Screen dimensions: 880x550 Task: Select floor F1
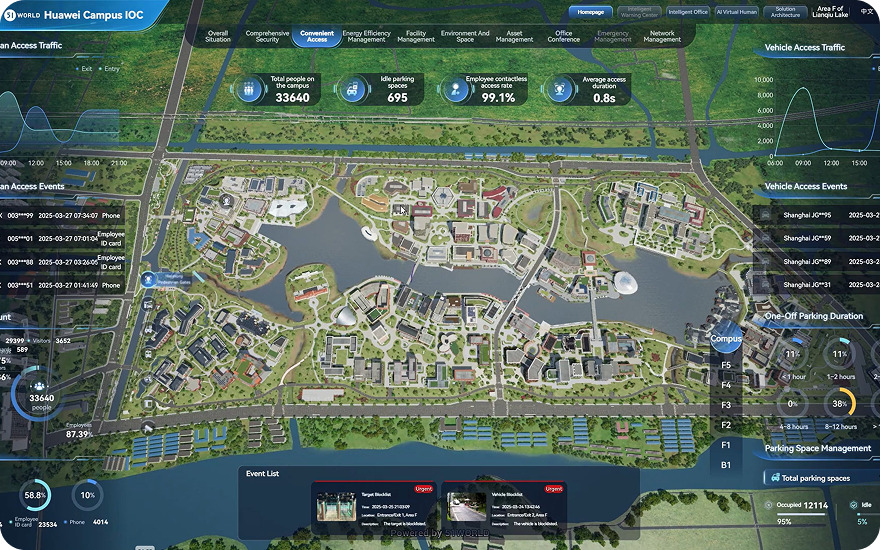click(x=726, y=445)
